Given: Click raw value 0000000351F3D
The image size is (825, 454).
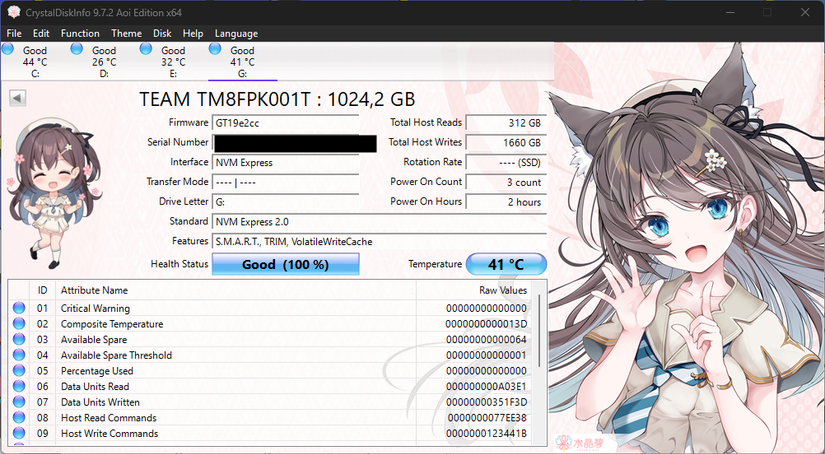Looking at the screenshot, I should (x=486, y=402).
